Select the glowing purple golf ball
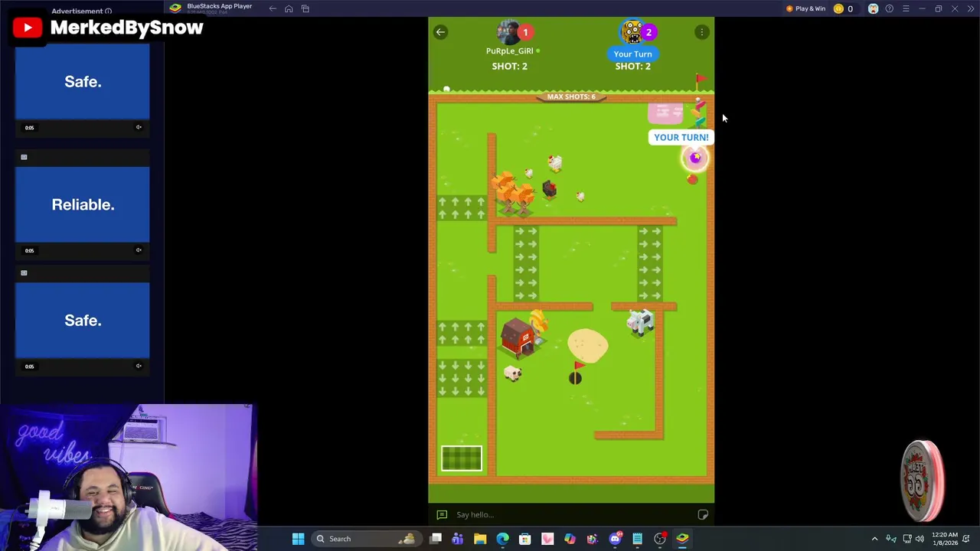The width and height of the screenshot is (980, 551). point(695,158)
